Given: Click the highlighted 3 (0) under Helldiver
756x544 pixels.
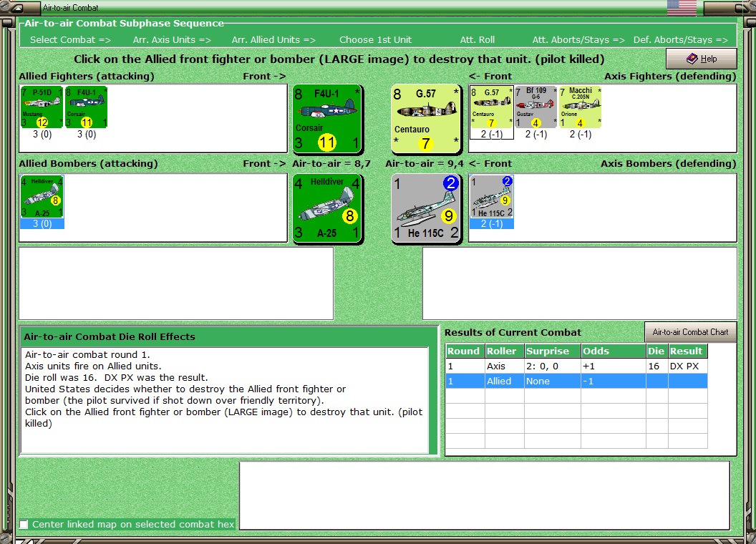Looking at the screenshot, I should point(42,224).
